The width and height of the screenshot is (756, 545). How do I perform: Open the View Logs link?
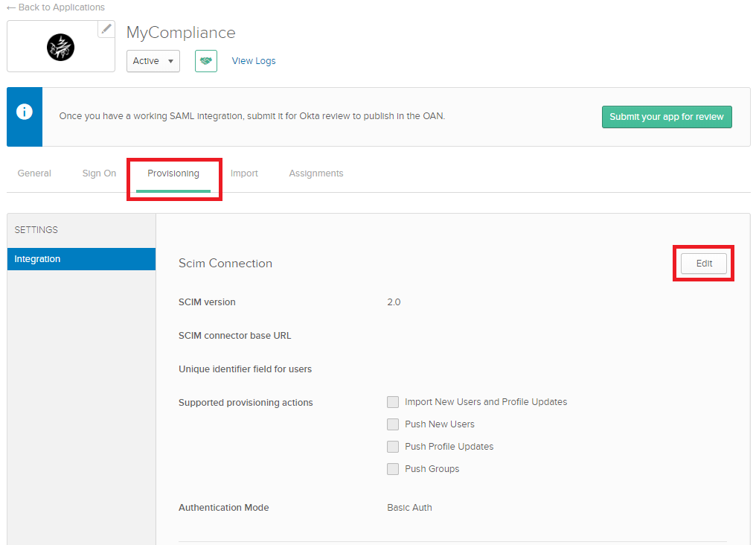254,61
